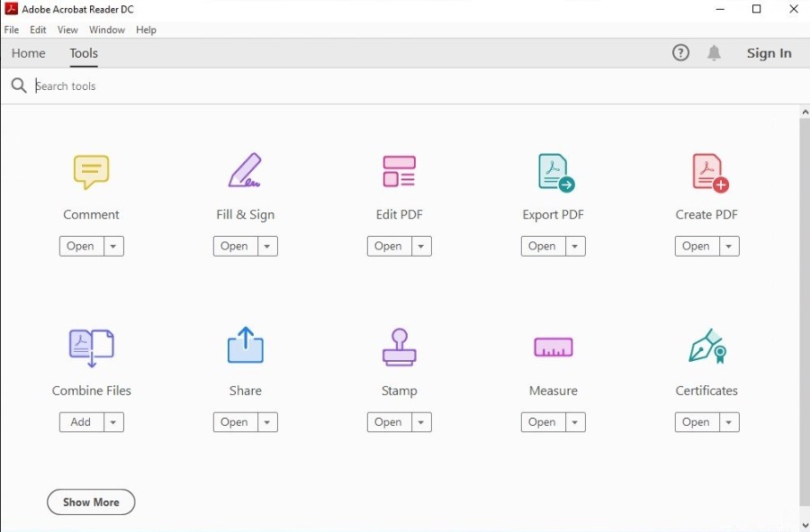Click the Edit PDF tool icon
Viewport: 810px width, 532px height.
point(399,171)
